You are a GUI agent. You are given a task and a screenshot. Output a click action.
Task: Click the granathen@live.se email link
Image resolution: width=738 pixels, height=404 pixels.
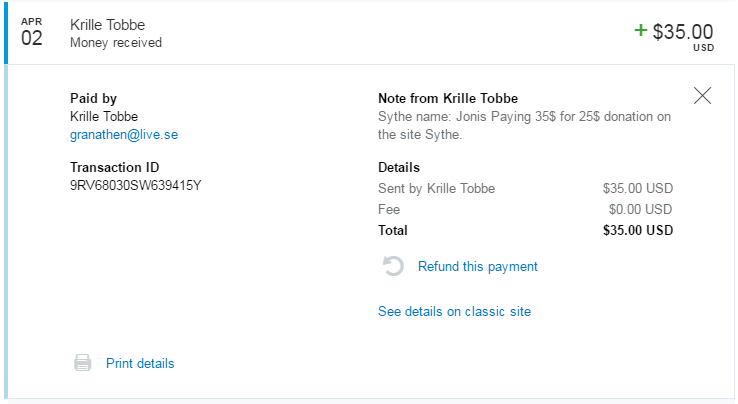(124, 134)
